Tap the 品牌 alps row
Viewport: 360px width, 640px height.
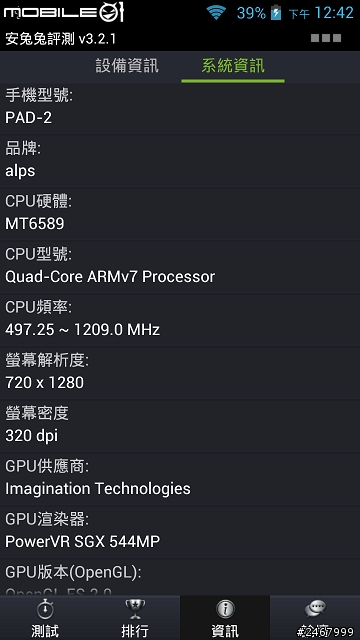pyautogui.click(x=180, y=161)
